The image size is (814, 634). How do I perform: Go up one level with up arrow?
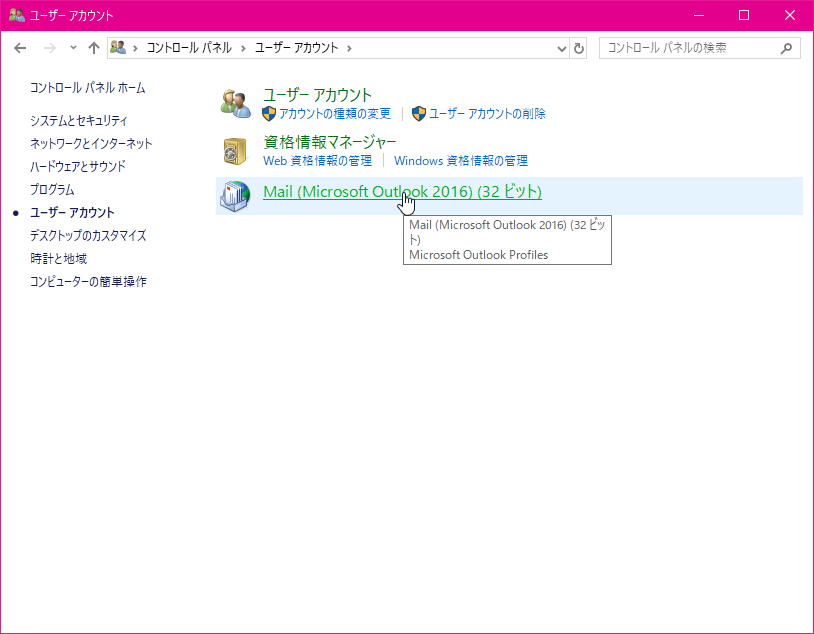click(x=94, y=48)
